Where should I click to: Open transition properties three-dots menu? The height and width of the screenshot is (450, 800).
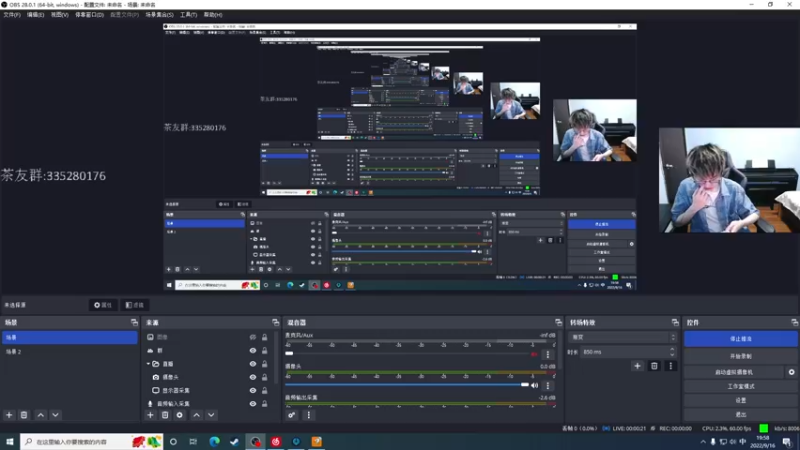(x=670, y=366)
